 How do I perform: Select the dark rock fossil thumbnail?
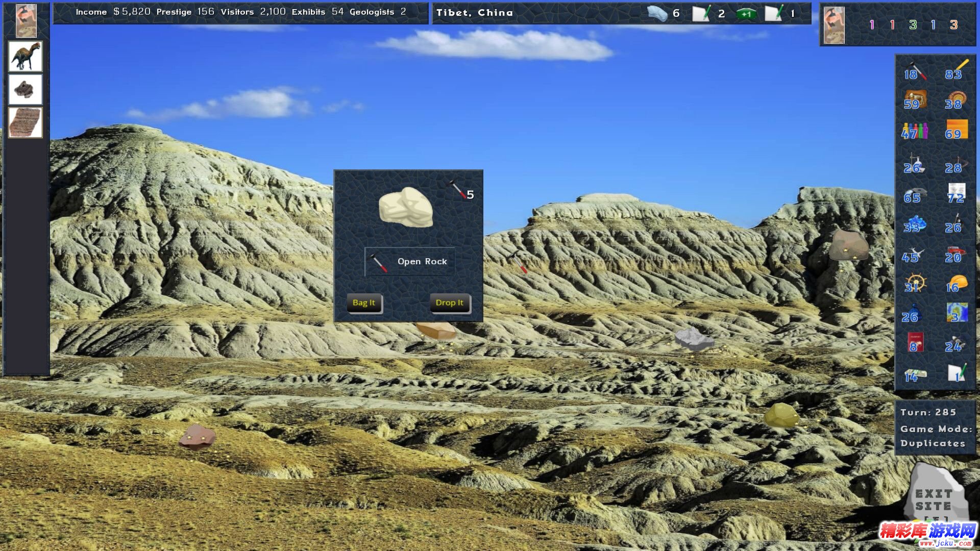pyautogui.click(x=25, y=89)
